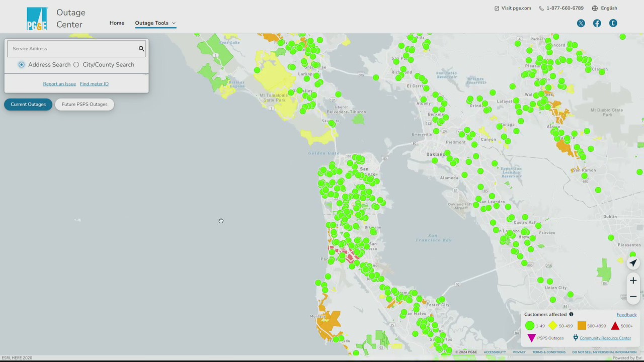Expand the Outage Tools chevron

pyautogui.click(x=174, y=23)
